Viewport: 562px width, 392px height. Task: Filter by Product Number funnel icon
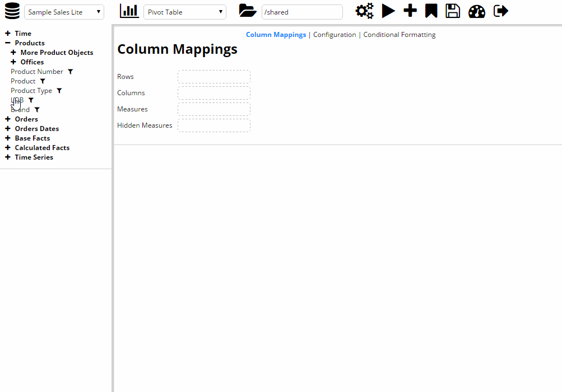click(70, 72)
